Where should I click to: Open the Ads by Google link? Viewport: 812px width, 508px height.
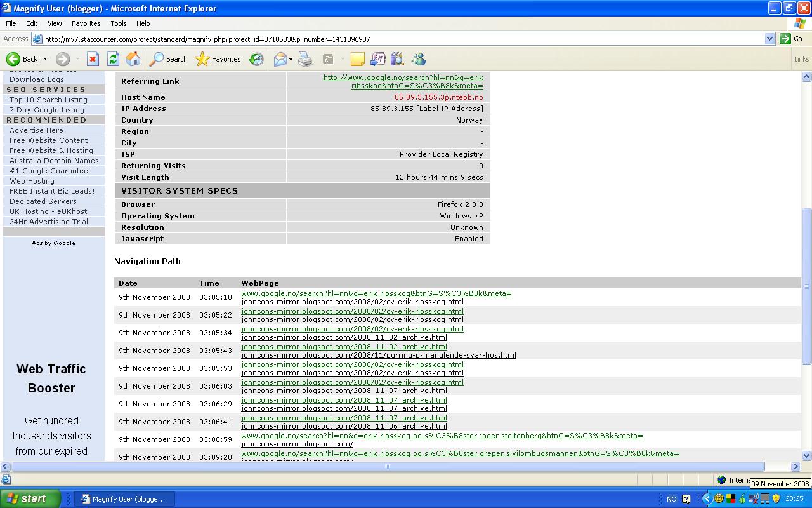53,243
